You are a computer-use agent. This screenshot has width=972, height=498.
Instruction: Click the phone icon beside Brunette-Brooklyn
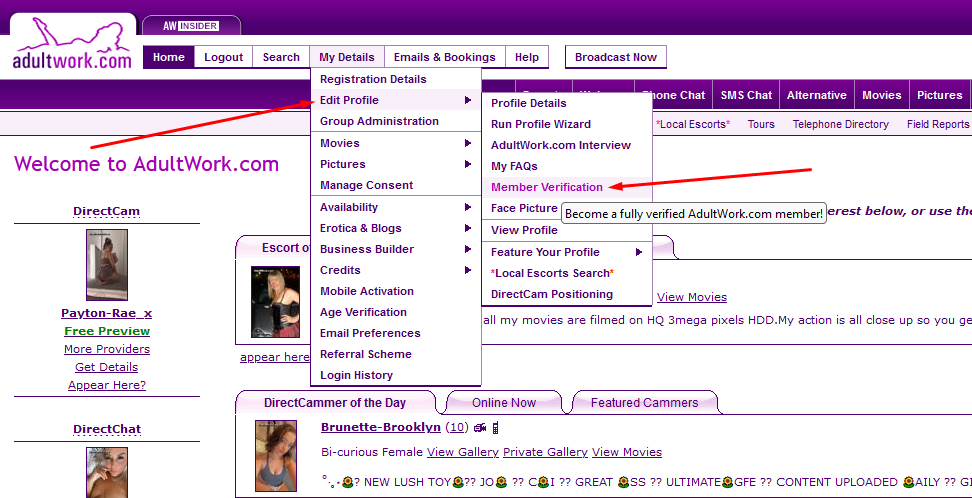495,427
